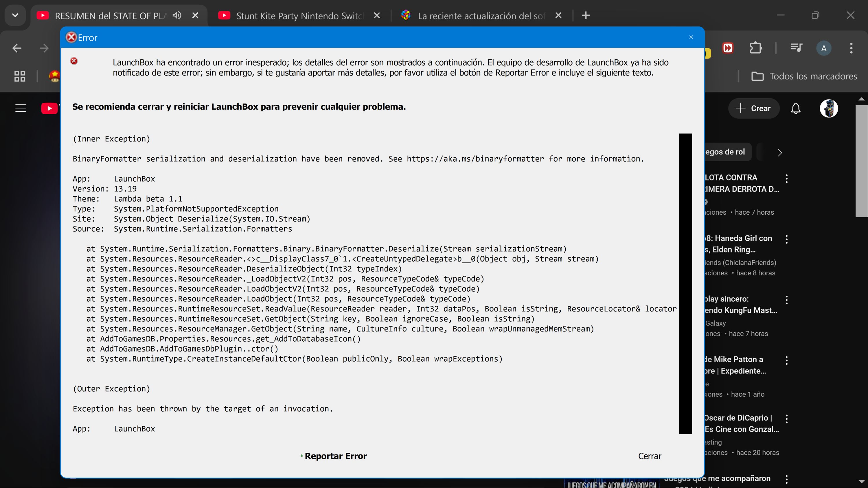Image resolution: width=868 pixels, height=488 pixels.
Task: Open options for 'Juegos que me acompañaron' video
Action: (786, 479)
